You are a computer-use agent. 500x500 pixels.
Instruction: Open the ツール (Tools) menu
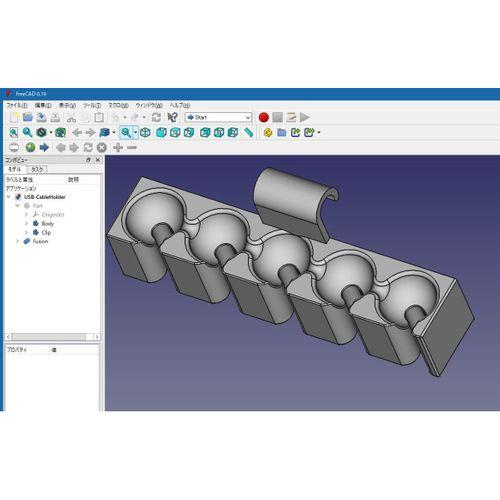point(92,105)
